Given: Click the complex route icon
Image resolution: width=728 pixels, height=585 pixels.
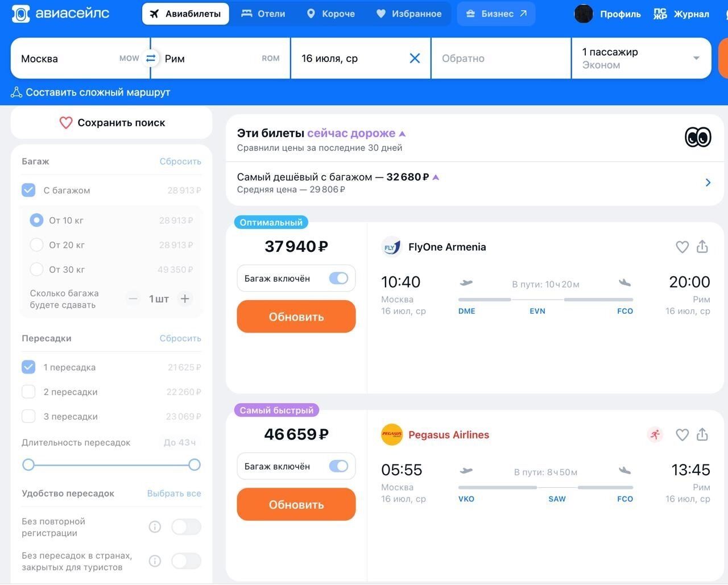Looking at the screenshot, I should (x=16, y=92).
